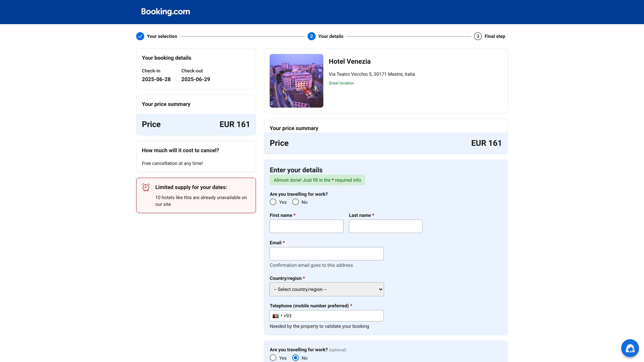The height and width of the screenshot is (362, 644).
Task: Click the check-in date 2025-06-28
Action: [x=156, y=79]
